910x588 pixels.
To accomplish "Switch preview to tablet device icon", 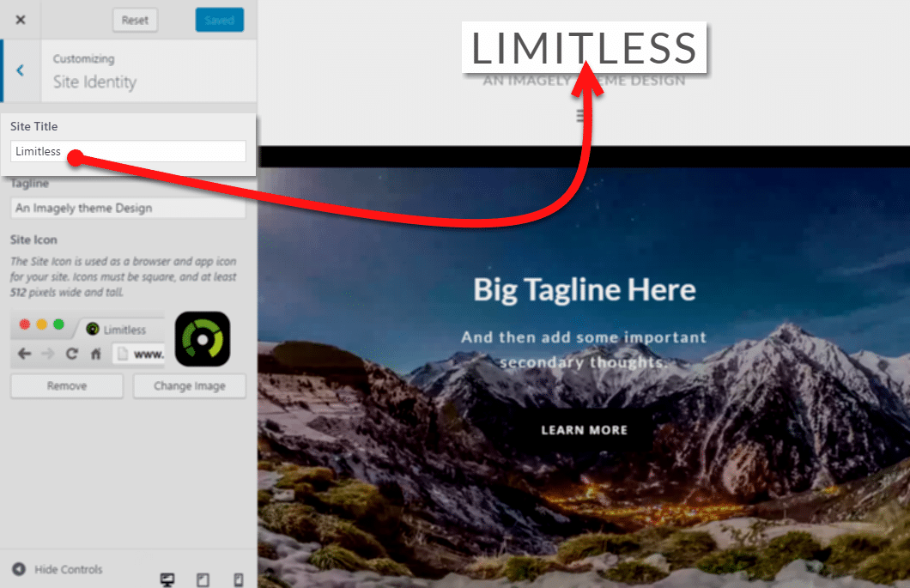I will click(x=203, y=579).
